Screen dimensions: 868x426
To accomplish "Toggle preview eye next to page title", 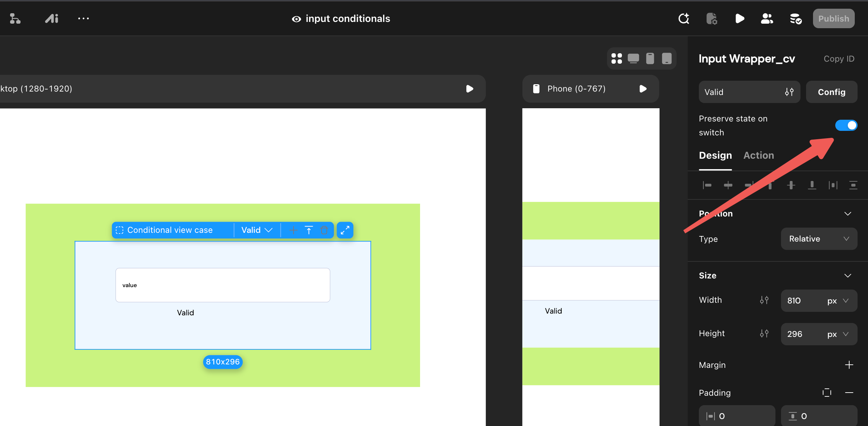I will (296, 19).
